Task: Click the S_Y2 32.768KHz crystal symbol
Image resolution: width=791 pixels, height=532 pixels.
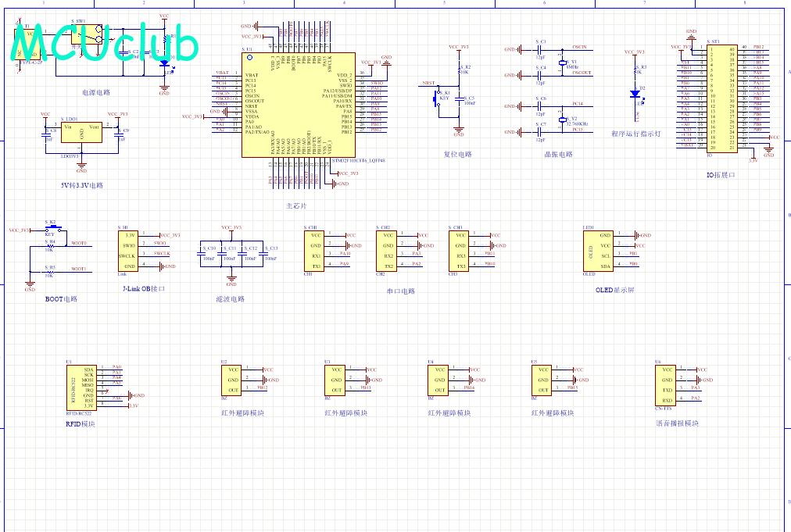Action: pos(563,120)
